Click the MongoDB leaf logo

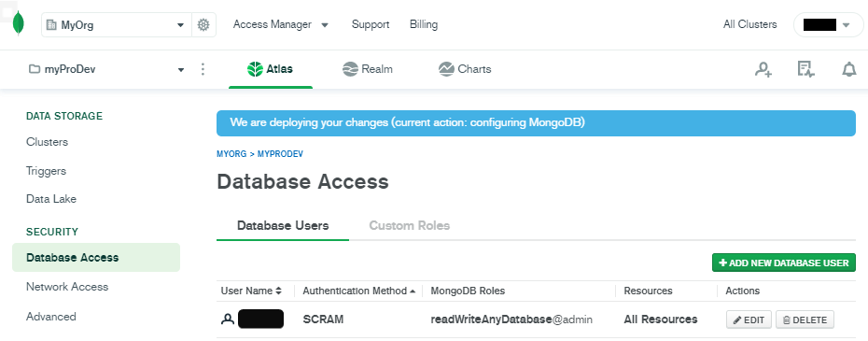pos(19,24)
